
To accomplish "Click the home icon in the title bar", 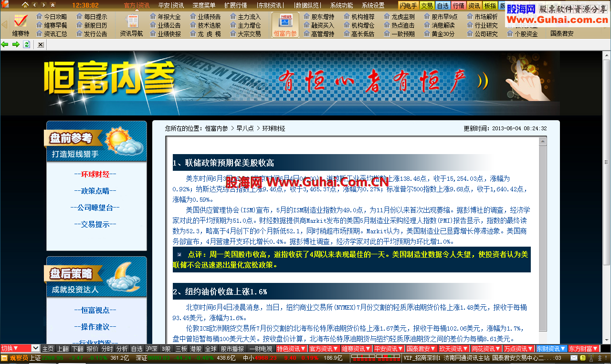I will 25,5.
